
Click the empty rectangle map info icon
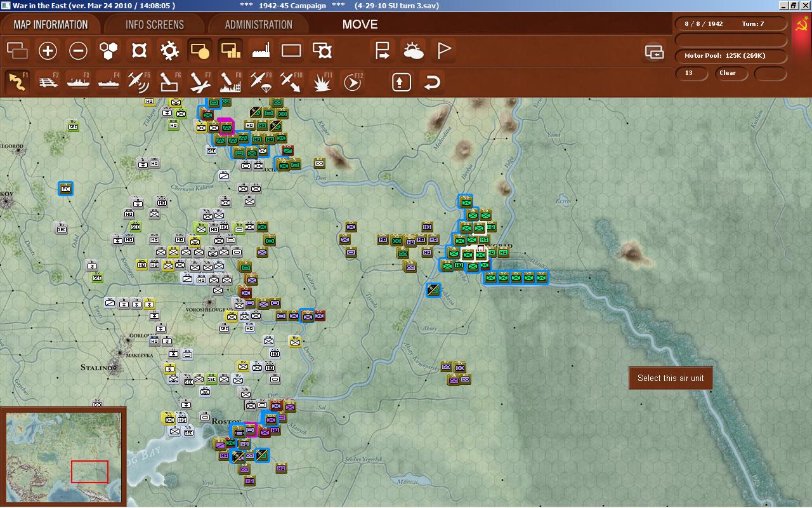291,50
